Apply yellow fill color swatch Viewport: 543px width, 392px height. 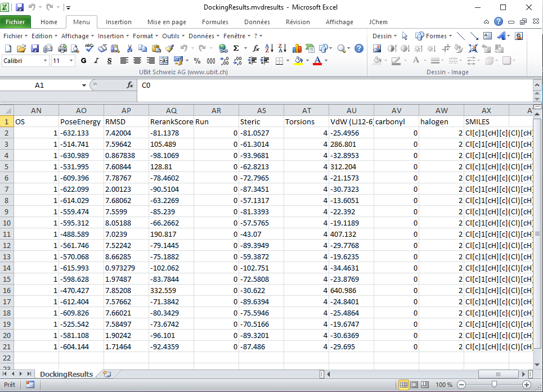click(299, 61)
